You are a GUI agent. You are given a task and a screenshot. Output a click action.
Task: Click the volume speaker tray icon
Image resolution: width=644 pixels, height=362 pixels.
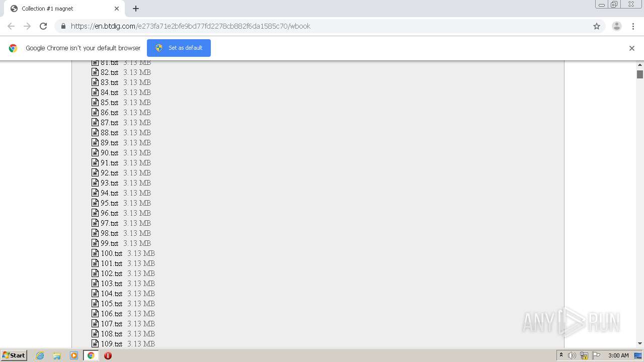(572, 355)
